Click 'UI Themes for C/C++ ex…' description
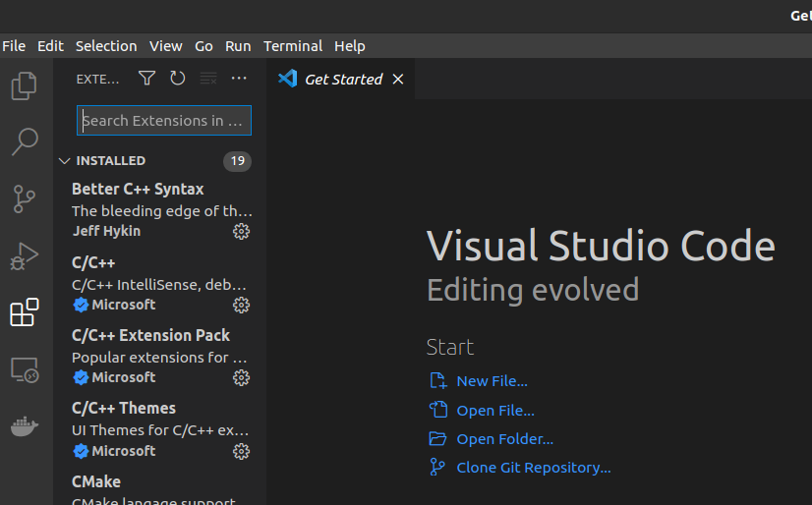The width and height of the screenshot is (812, 505). click(x=160, y=430)
